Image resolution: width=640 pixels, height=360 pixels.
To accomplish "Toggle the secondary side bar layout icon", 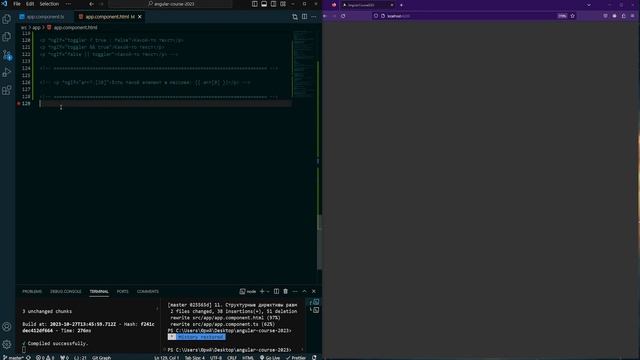I will [273, 4].
